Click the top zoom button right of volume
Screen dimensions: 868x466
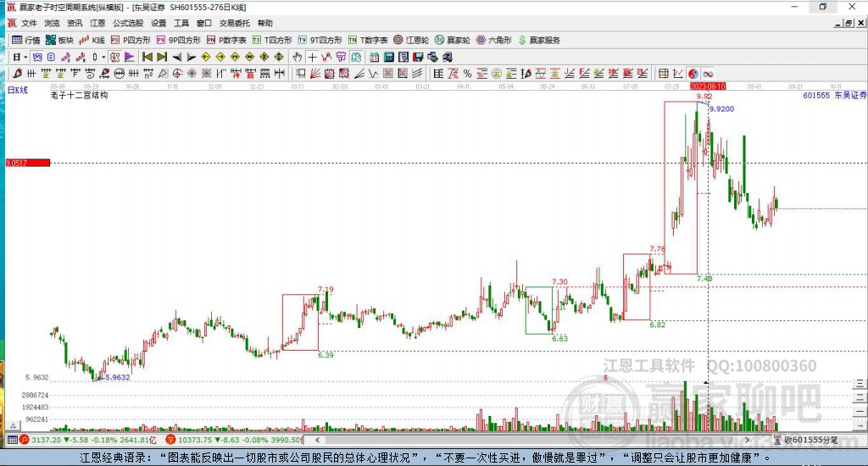[x=860, y=384]
